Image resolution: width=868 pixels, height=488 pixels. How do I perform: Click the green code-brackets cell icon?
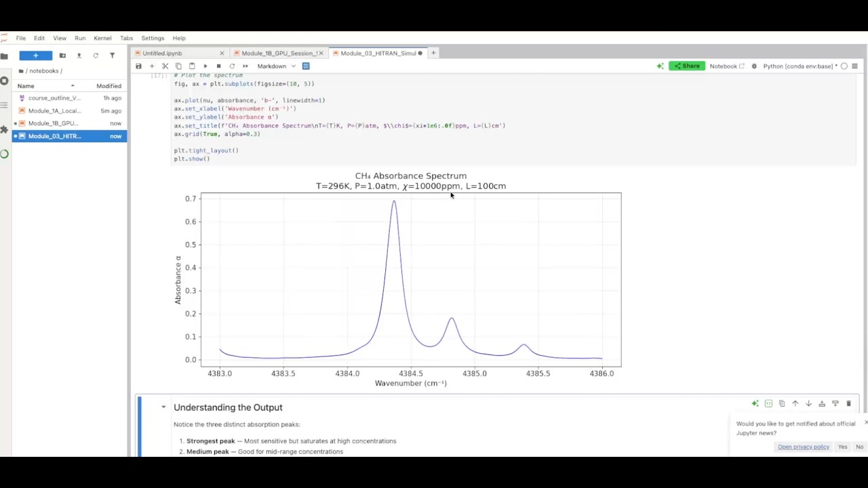[x=768, y=404]
